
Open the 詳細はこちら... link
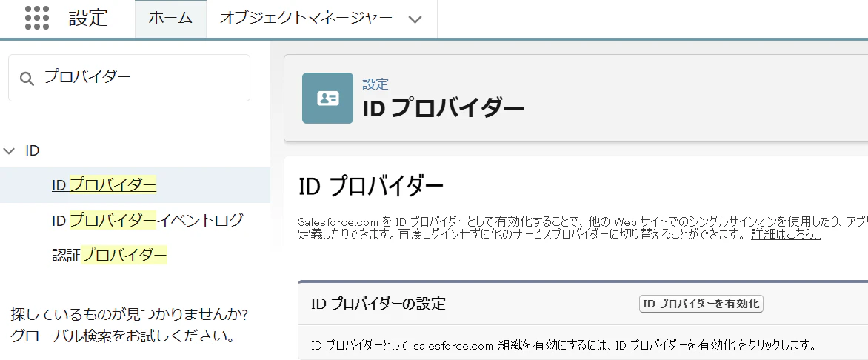pyautogui.click(x=786, y=234)
